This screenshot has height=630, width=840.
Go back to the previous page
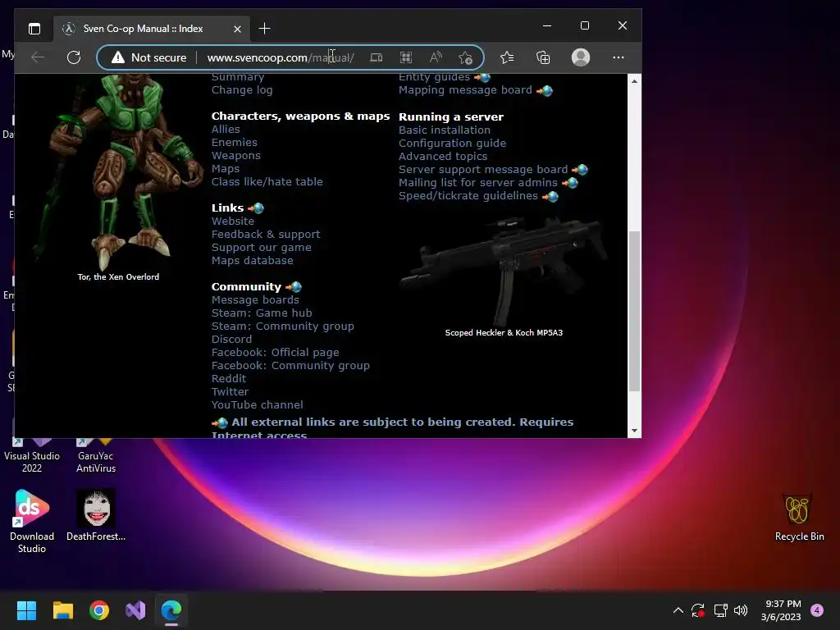point(38,57)
